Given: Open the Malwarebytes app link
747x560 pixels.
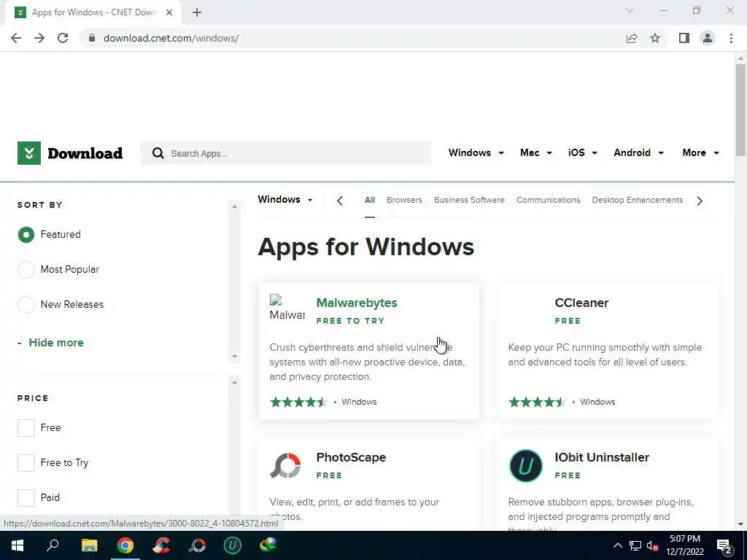Looking at the screenshot, I should [x=357, y=303].
